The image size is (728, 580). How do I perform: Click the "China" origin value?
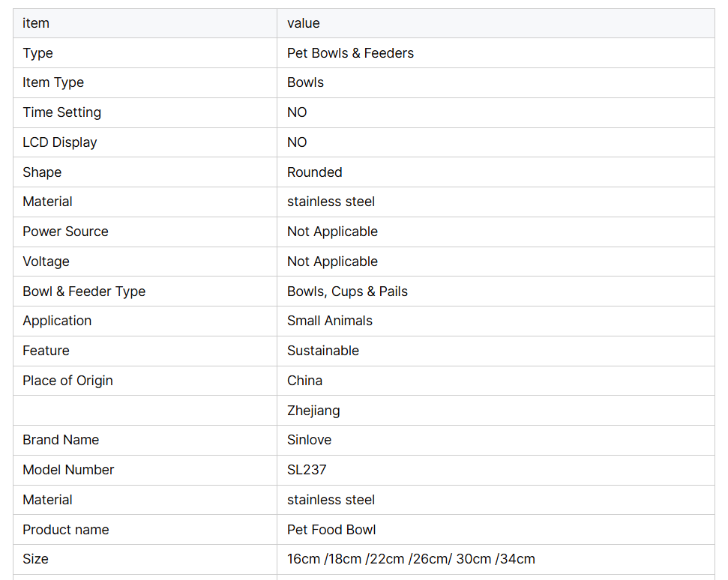304,381
